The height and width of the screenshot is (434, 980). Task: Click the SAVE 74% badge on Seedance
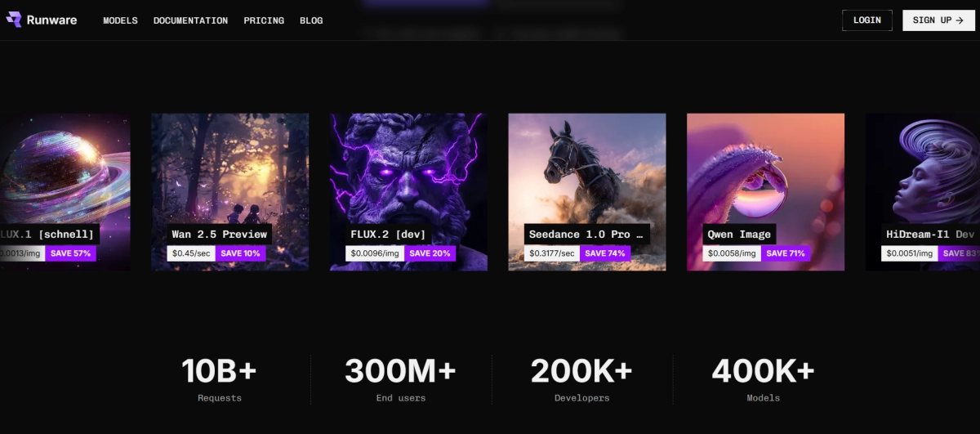tap(605, 253)
